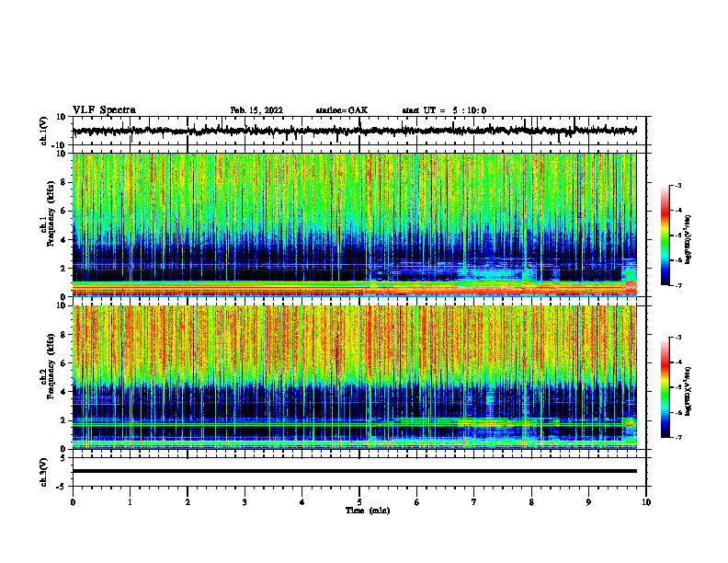728x563 pixels.
Task: Click the "-7" label on ch.2 color scale
Action: click(677, 437)
